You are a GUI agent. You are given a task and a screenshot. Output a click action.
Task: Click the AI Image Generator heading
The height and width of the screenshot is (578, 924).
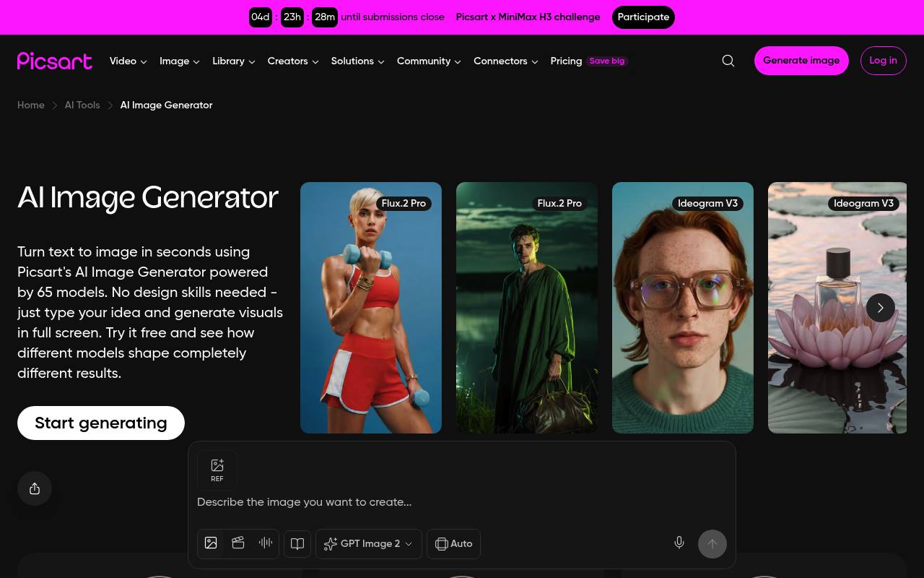(x=148, y=198)
